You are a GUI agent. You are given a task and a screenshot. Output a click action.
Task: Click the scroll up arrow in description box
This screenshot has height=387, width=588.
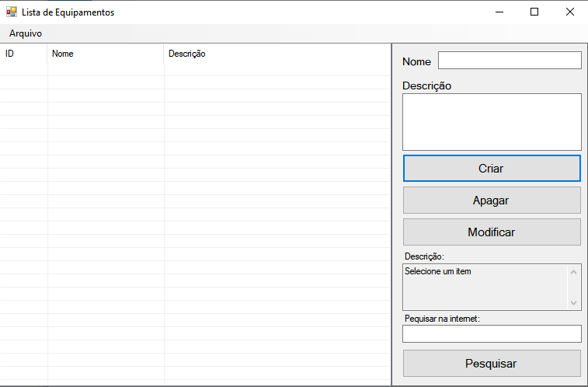pos(574,272)
